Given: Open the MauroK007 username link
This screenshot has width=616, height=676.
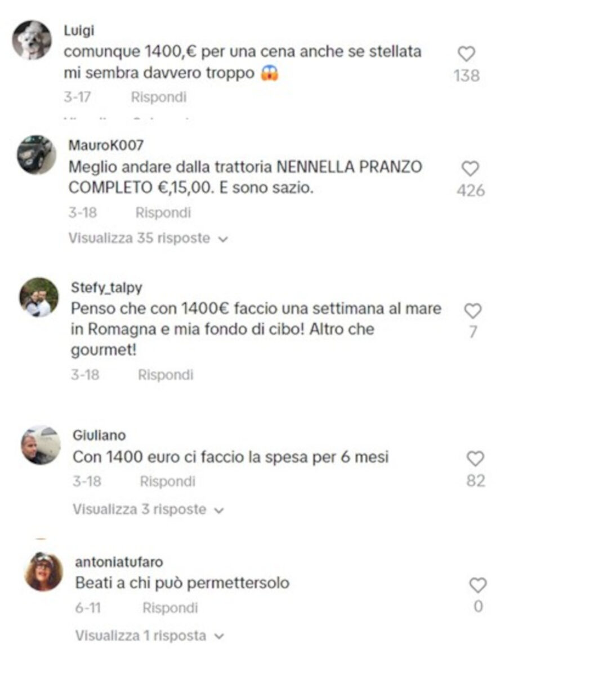Looking at the screenshot, I should click(x=106, y=145).
